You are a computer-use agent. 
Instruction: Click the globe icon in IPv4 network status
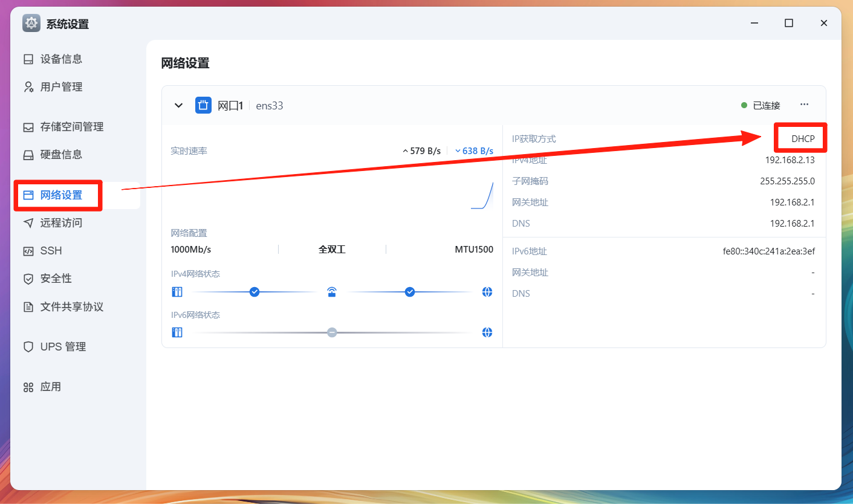coord(487,292)
